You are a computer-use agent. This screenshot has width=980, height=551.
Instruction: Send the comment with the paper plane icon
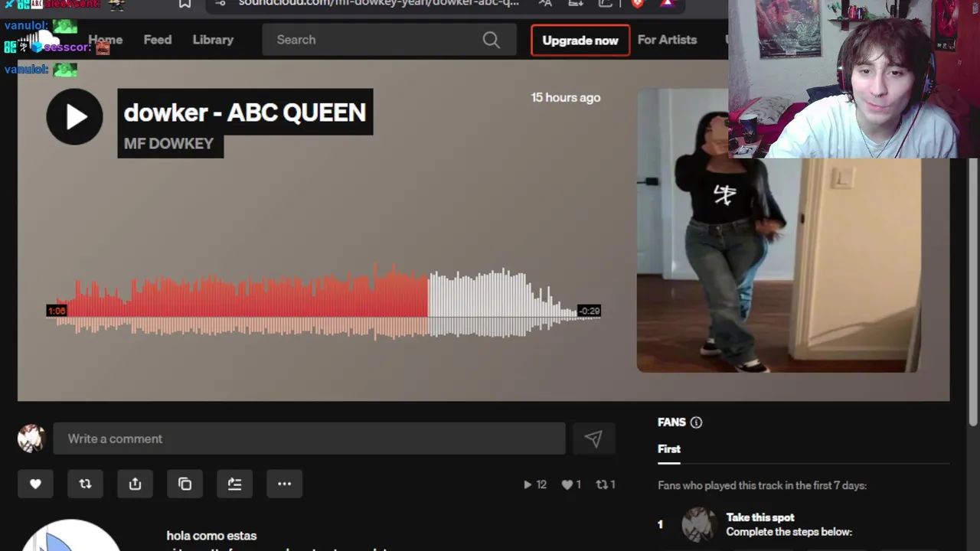[593, 439]
